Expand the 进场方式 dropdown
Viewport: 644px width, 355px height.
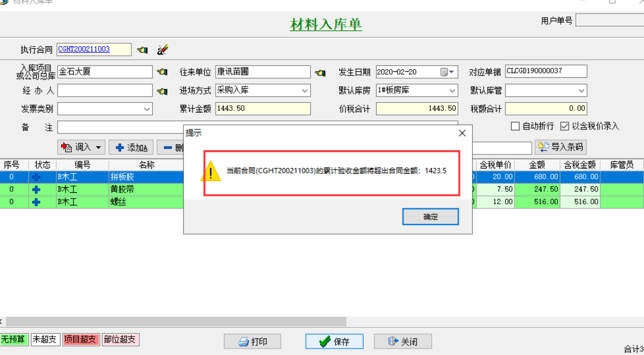coord(305,91)
